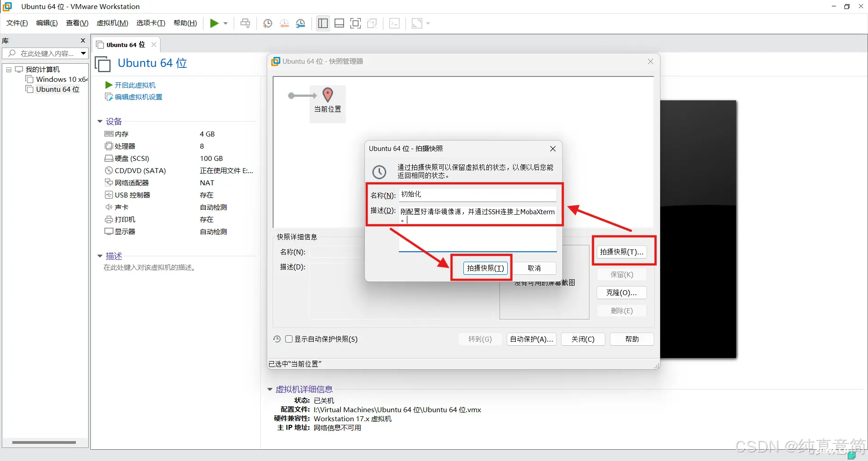The width and height of the screenshot is (868, 461).
Task: Click the revert to snapshot toolbar icon
Action: coord(284,24)
